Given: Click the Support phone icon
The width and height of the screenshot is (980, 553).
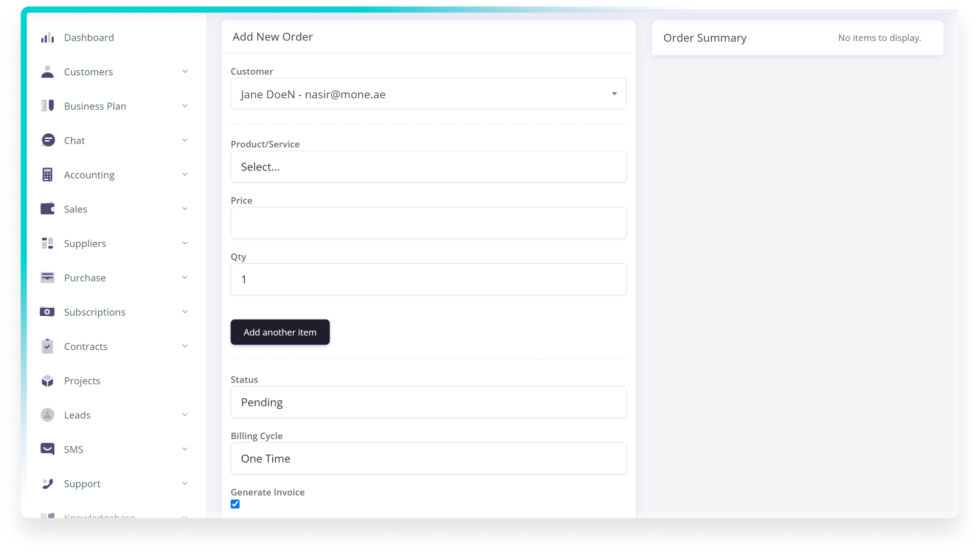Looking at the screenshot, I should pos(48,483).
